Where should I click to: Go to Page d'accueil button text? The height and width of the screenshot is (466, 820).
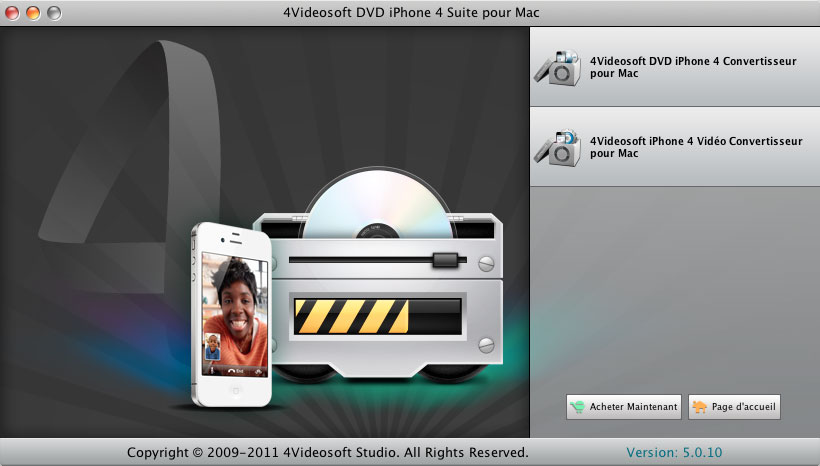click(742, 407)
